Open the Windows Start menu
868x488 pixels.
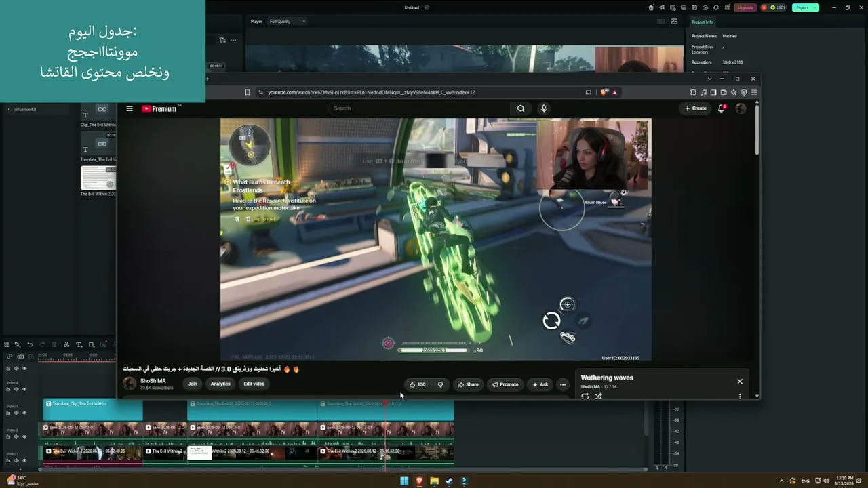click(404, 481)
